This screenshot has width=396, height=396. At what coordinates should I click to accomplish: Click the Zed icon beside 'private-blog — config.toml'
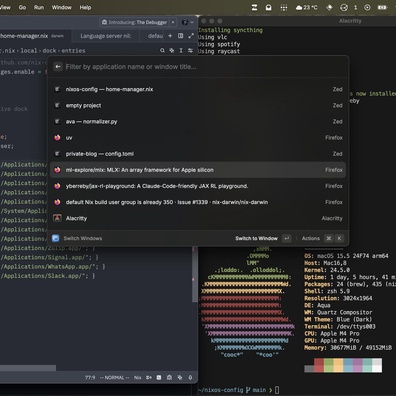click(x=57, y=154)
